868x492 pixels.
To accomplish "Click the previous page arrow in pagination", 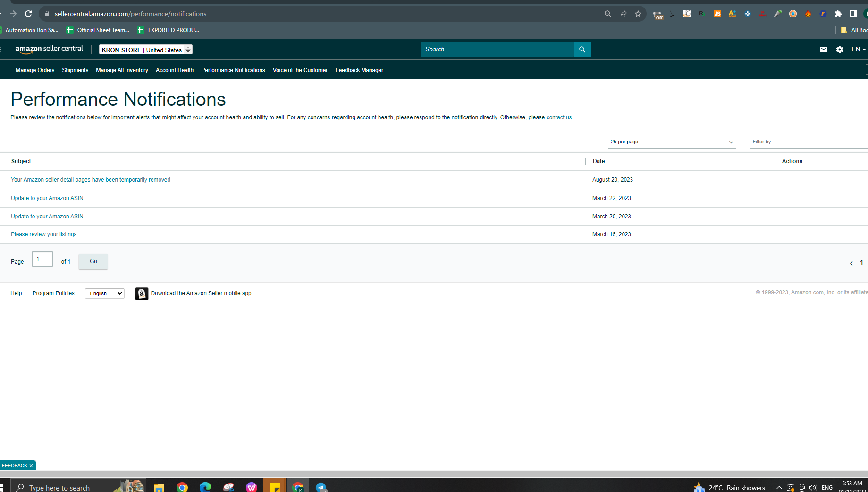I will (x=851, y=263).
